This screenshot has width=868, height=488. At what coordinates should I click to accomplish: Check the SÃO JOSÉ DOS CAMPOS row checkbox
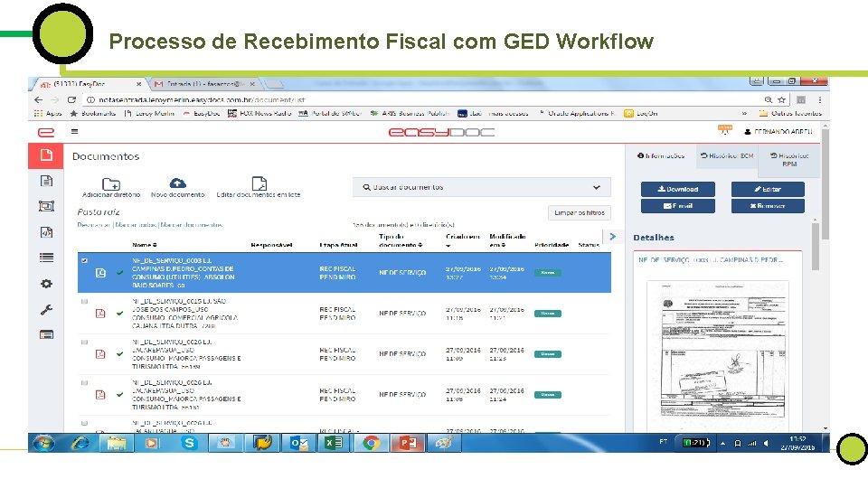coord(84,302)
